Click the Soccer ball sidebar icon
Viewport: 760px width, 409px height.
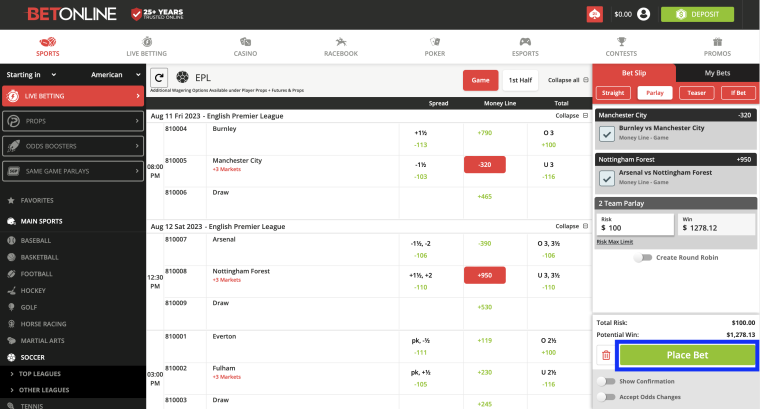pyautogui.click(x=11, y=358)
